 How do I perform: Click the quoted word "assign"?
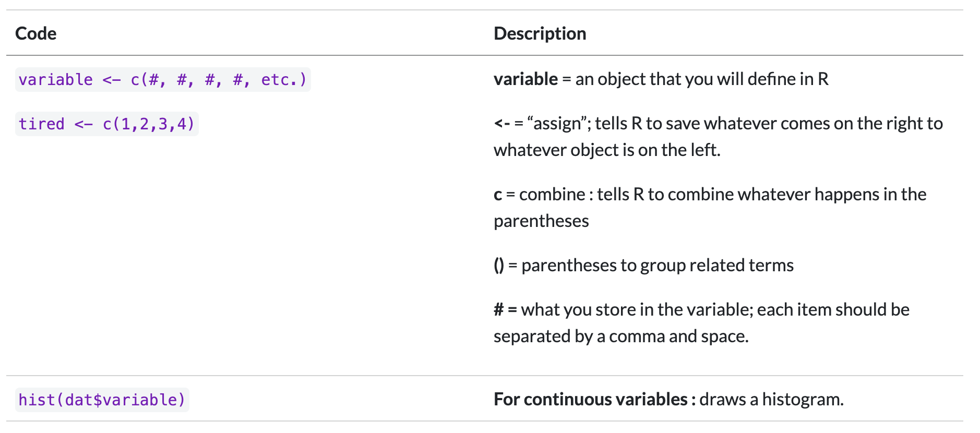tap(557, 124)
